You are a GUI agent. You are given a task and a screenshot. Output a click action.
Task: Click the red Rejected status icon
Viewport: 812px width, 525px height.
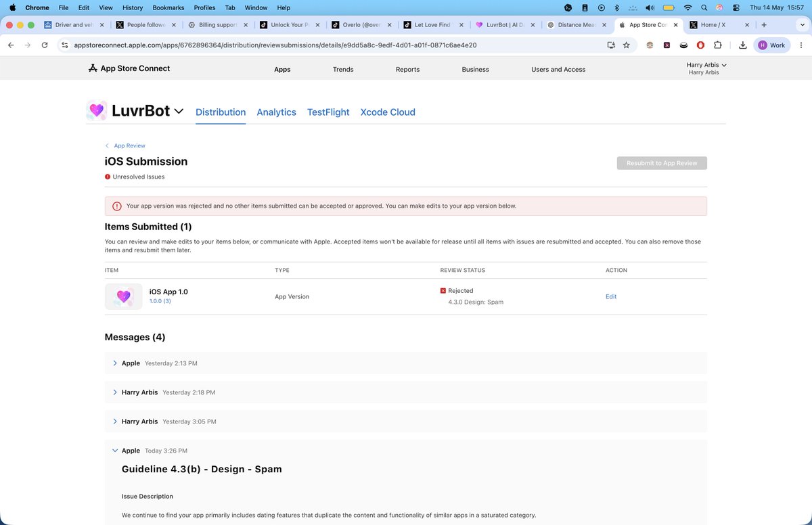[443, 291]
